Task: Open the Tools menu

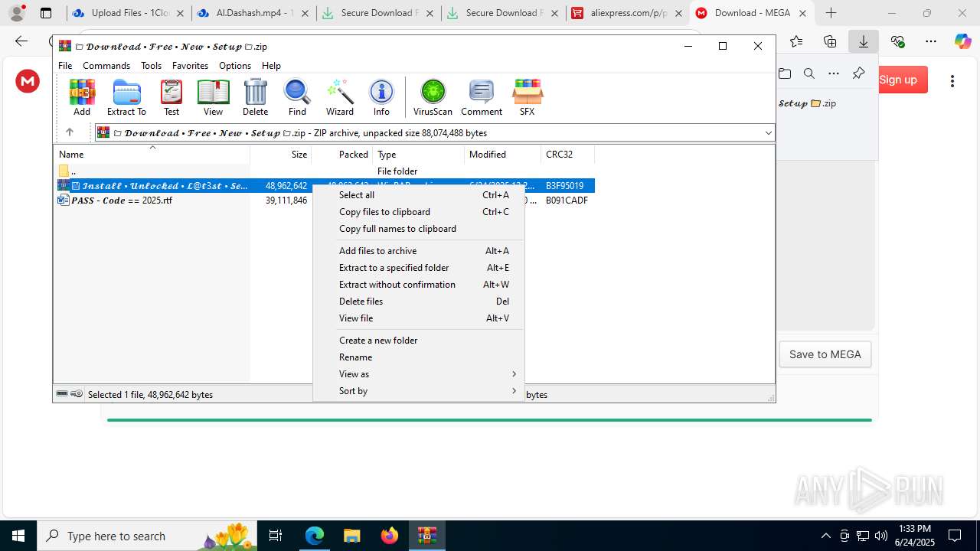Action: tap(151, 66)
